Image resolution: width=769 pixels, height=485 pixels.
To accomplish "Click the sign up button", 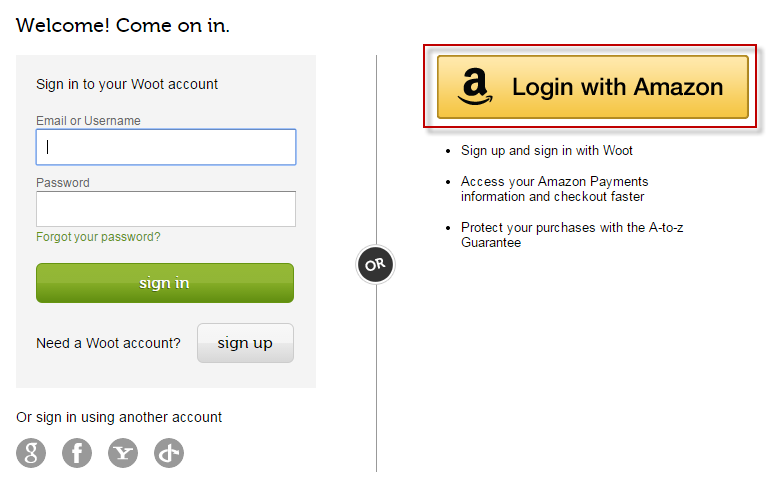I will click(x=245, y=343).
